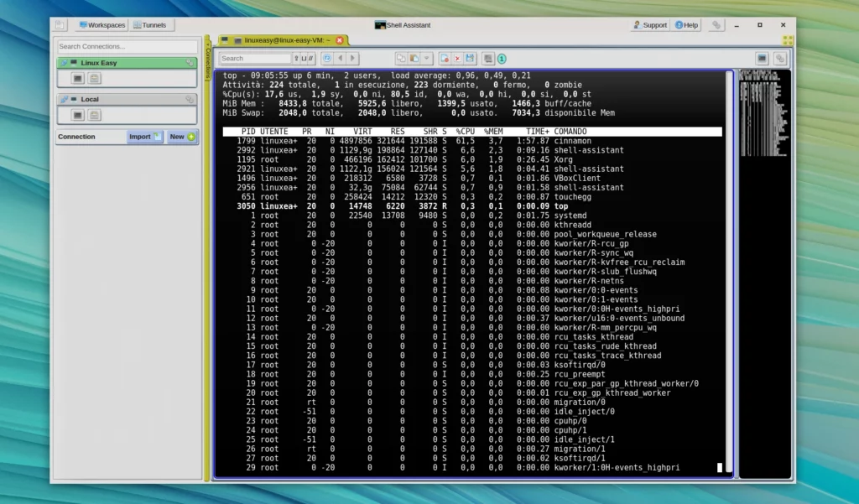The height and width of the screenshot is (504, 859).
Task: Click the Import button
Action: [x=143, y=137]
